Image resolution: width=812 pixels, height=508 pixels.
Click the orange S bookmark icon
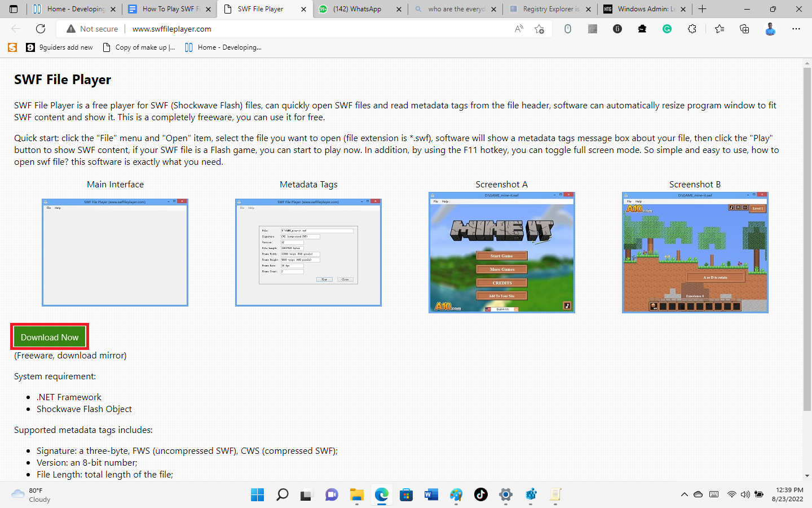click(x=12, y=47)
